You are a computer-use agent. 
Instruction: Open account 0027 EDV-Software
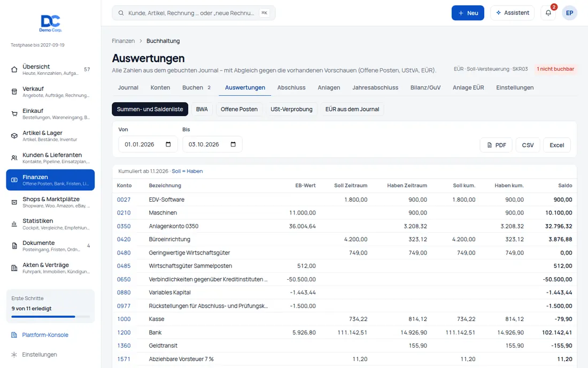[124, 200]
